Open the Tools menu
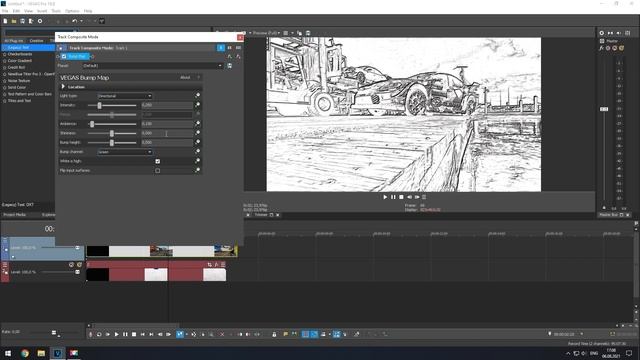This screenshot has height=360, width=640. point(56,11)
